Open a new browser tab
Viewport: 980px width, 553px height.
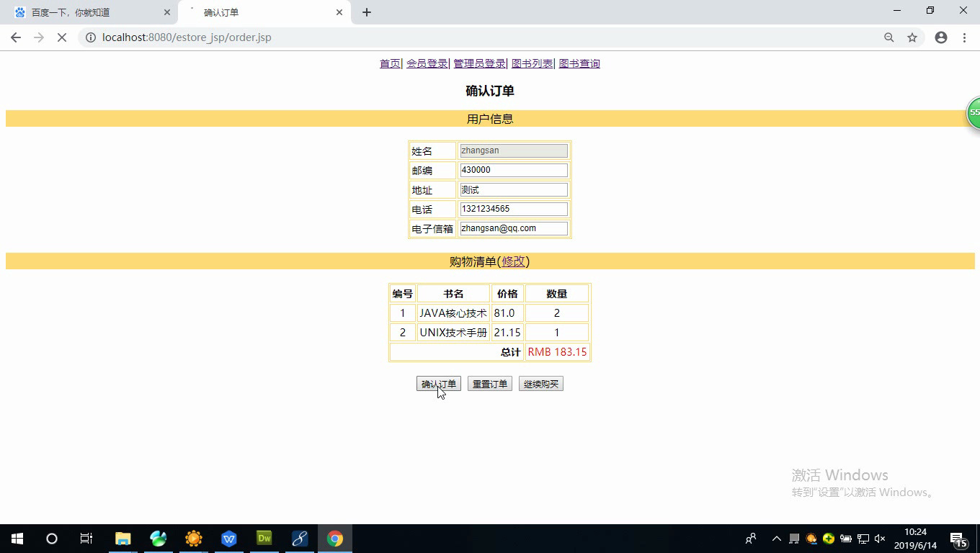tap(367, 12)
